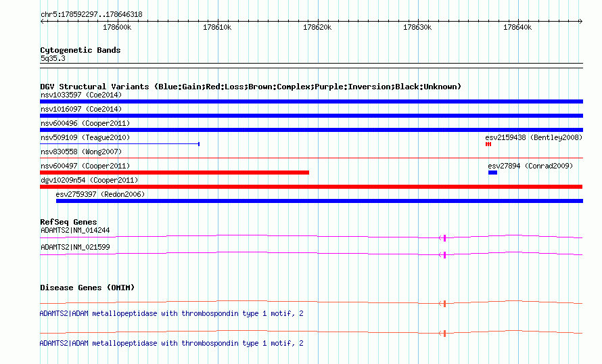Click the 5q35.3 band label
602x364 pixels.
coord(53,58)
